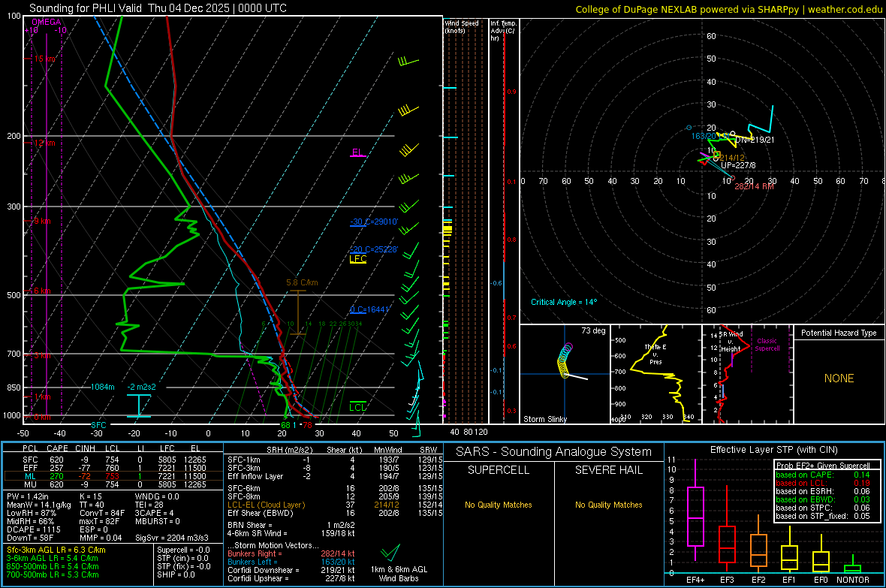The width and height of the screenshot is (886, 588).
Task: Click the red 'based on LCL:' row
Action: click(x=823, y=483)
